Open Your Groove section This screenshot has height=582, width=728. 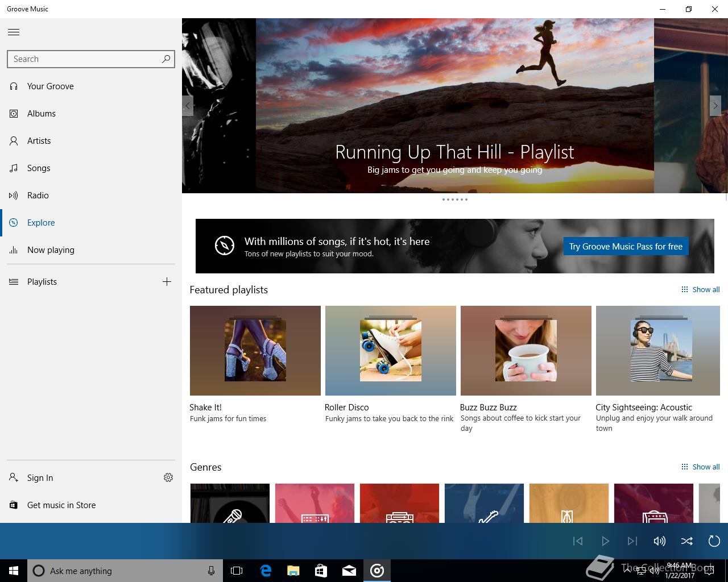coord(91,86)
